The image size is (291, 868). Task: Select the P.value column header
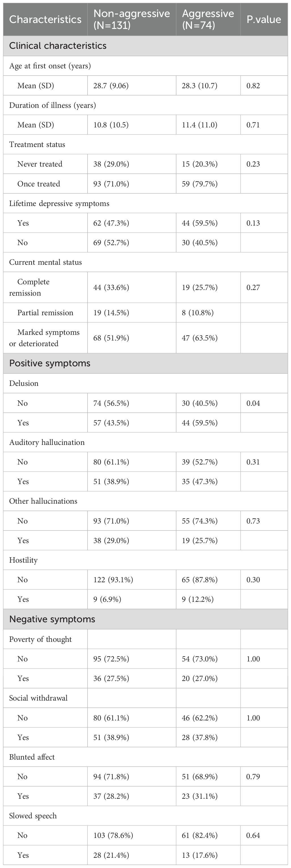point(264,20)
